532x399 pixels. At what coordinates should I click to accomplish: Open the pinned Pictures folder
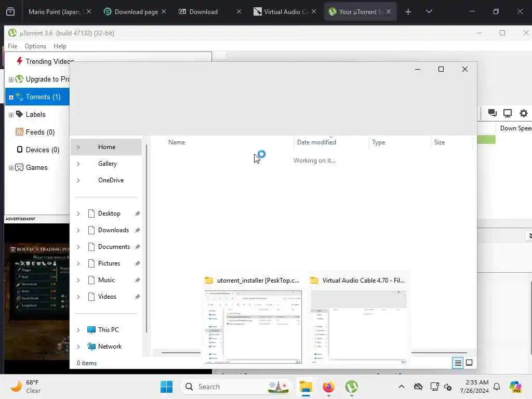click(x=109, y=263)
